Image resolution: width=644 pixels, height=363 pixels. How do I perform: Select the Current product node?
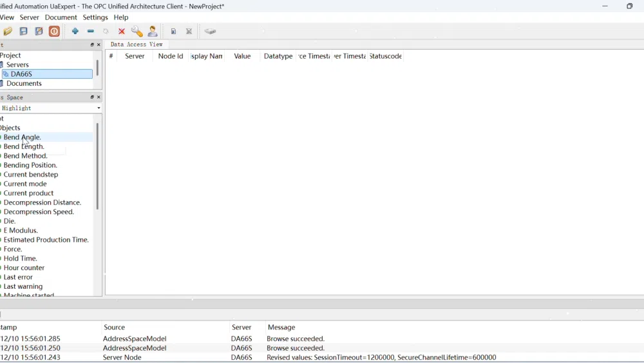[x=28, y=193]
